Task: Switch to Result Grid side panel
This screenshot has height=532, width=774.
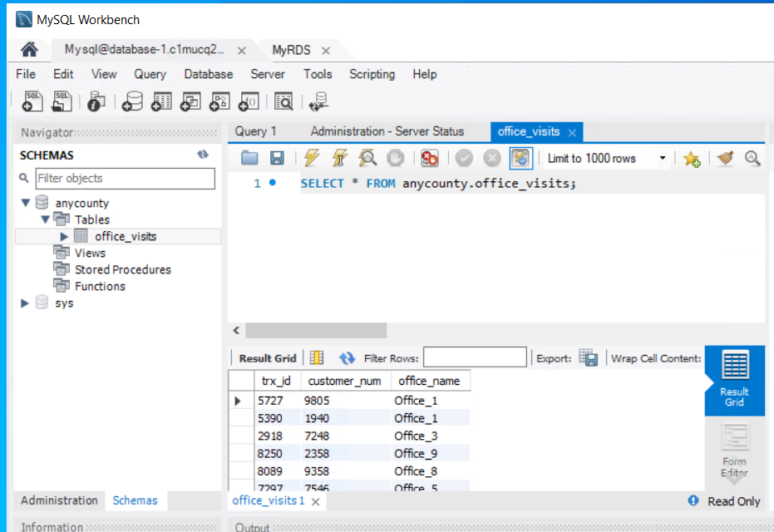Action: (x=735, y=379)
